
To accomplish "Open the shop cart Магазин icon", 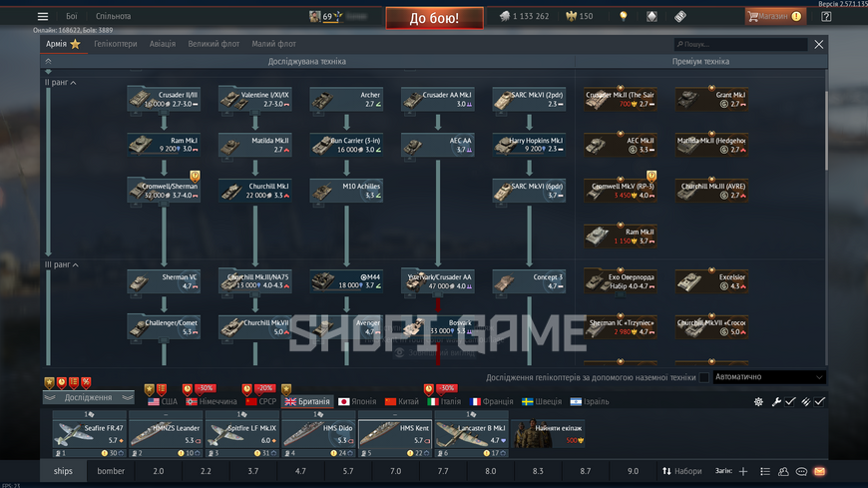I will (x=774, y=16).
